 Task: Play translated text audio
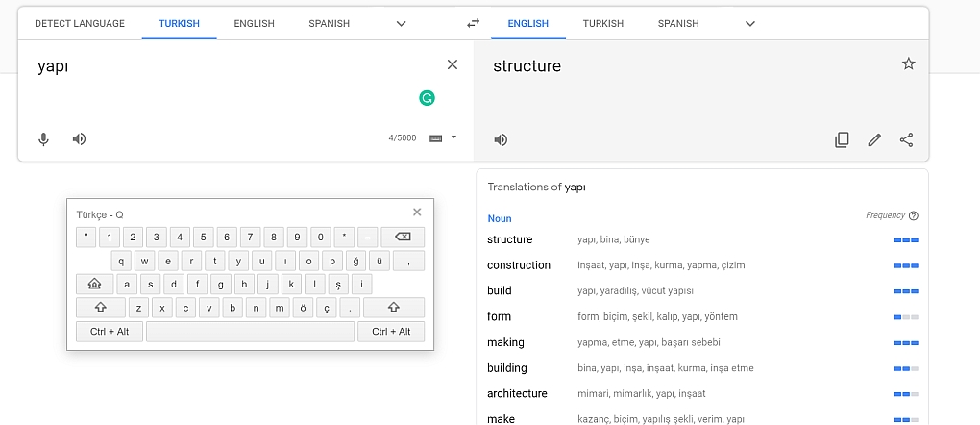[x=501, y=140]
